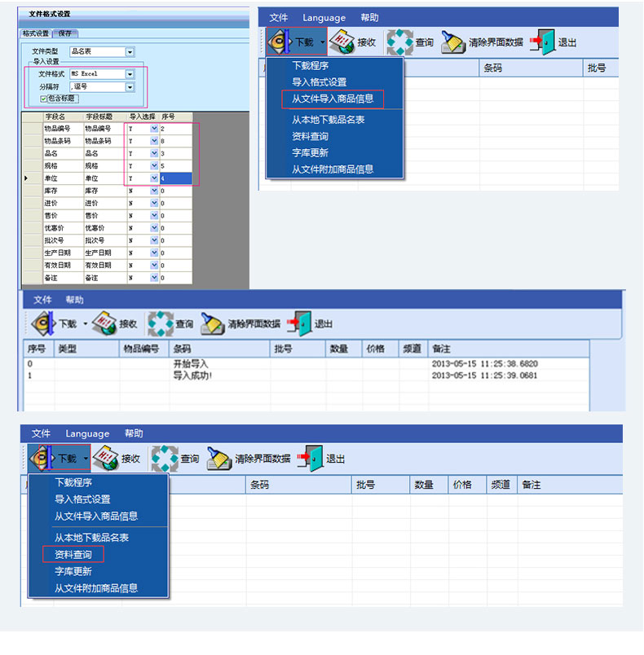Click the 退出 door icon in upper-right window
This screenshot has width=644, height=655.
[542, 42]
